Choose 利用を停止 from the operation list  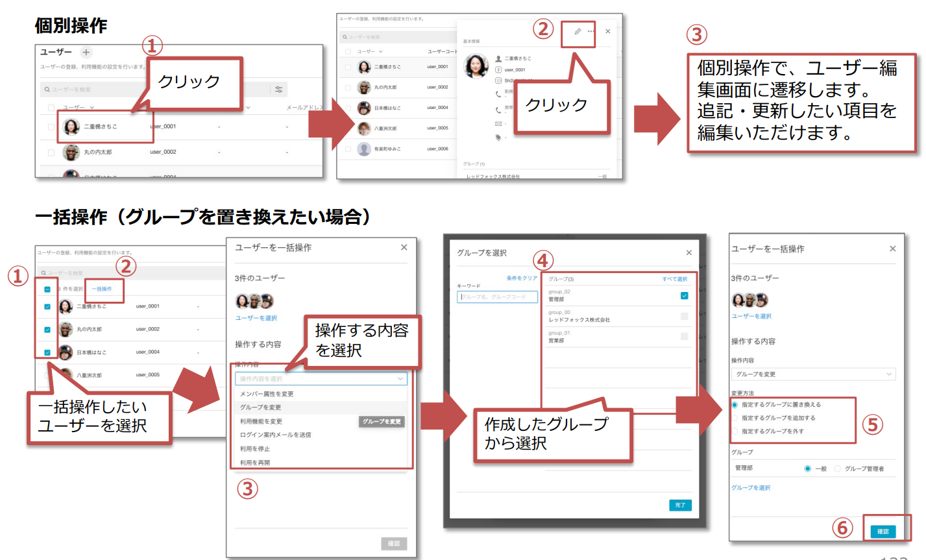[321, 449]
